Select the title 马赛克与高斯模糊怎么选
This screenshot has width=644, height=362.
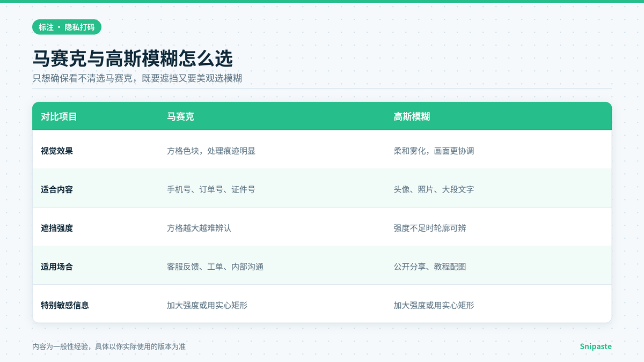133,58
